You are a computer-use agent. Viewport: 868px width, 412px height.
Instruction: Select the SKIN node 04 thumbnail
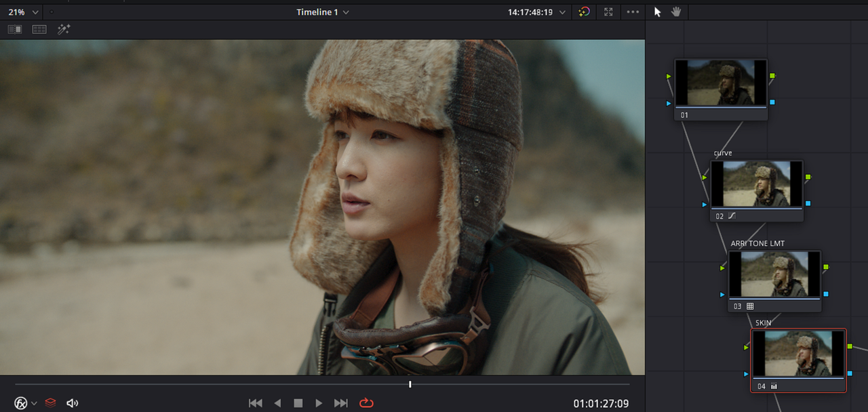[798, 354]
